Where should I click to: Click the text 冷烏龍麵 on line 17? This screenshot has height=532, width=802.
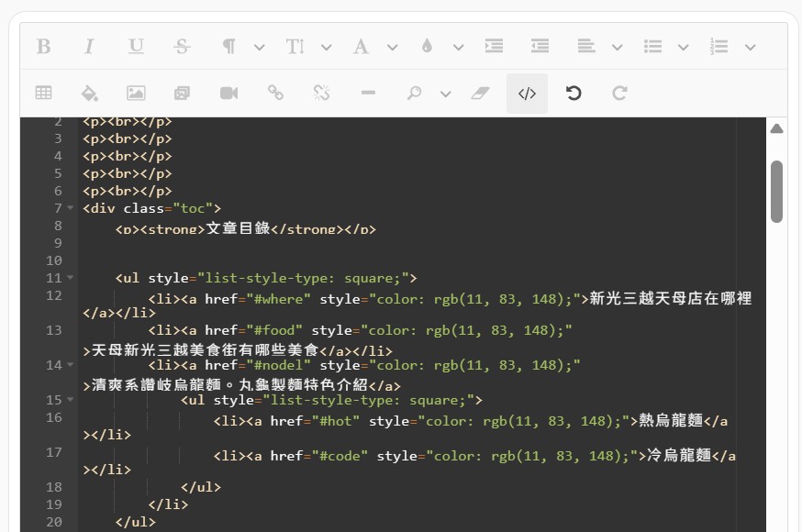click(x=679, y=455)
